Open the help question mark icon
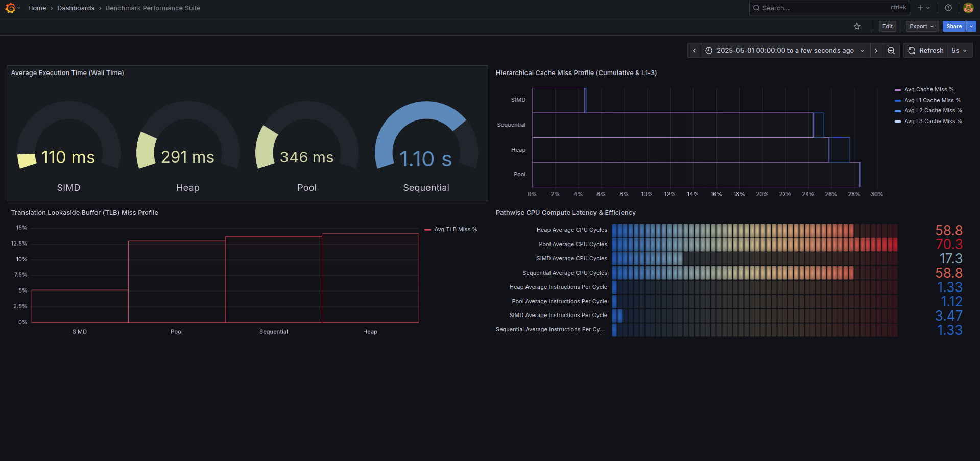This screenshot has height=461, width=980. point(948,8)
